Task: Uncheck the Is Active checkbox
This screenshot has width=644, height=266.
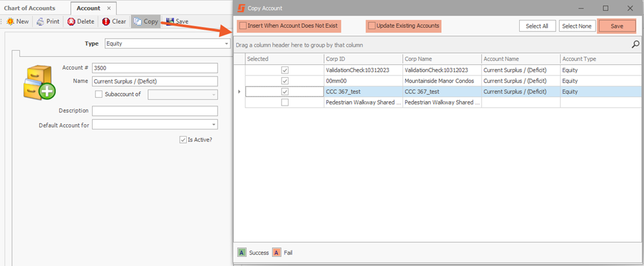Action: point(183,139)
